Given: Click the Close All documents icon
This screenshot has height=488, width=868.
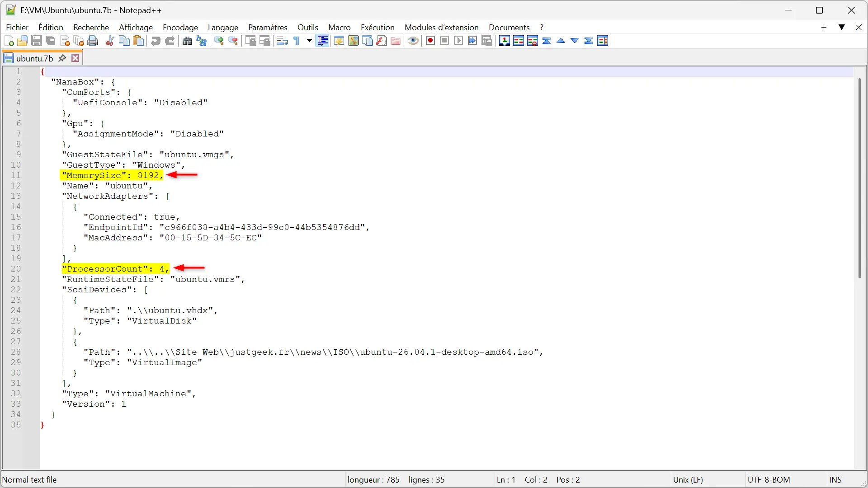Looking at the screenshot, I should click(x=79, y=41).
